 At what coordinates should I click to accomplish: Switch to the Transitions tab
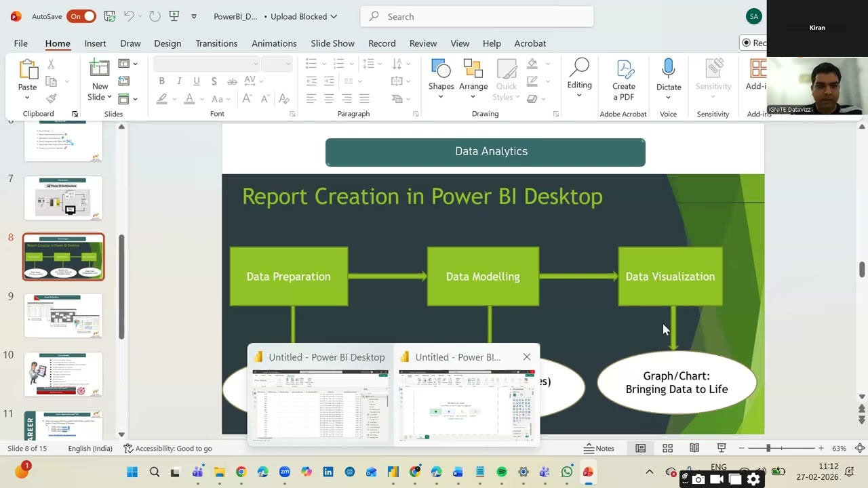[x=216, y=43]
